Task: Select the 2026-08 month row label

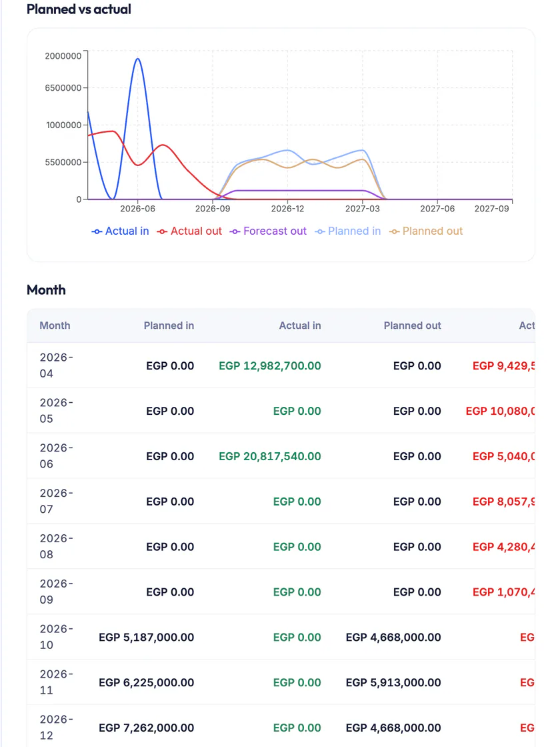Action: [x=56, y=546]
